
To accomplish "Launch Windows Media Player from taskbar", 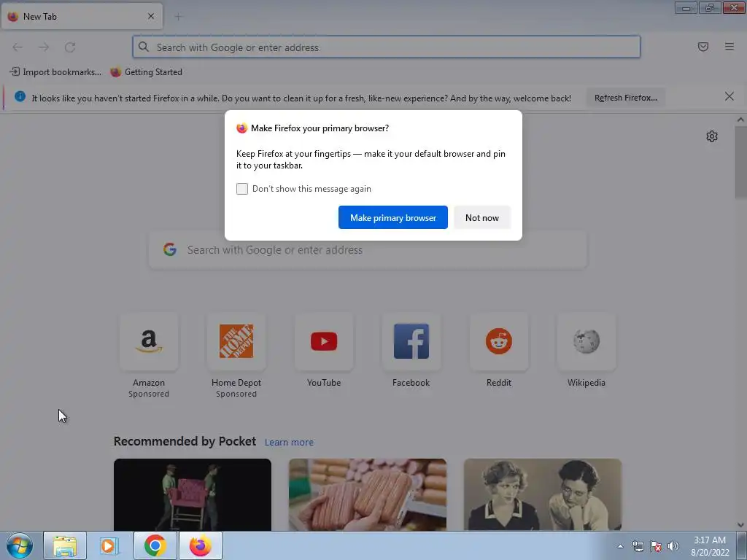I will coord(109,545).
